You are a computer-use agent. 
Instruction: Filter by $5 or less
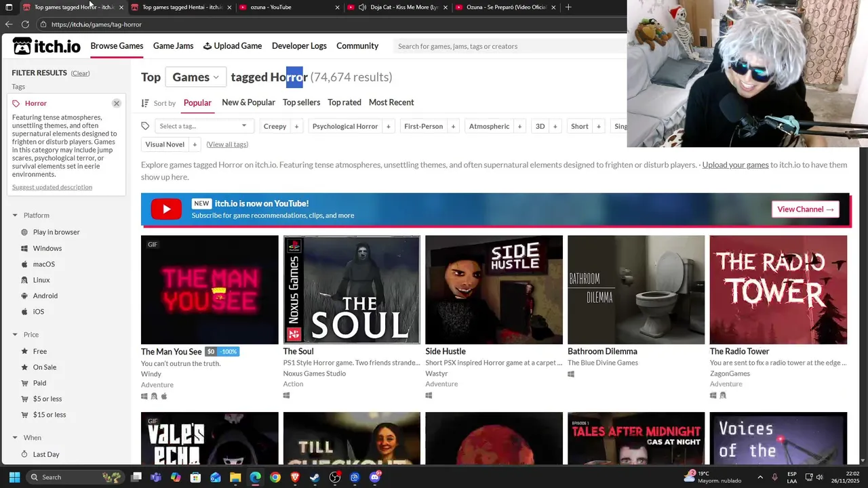[47, 399]
